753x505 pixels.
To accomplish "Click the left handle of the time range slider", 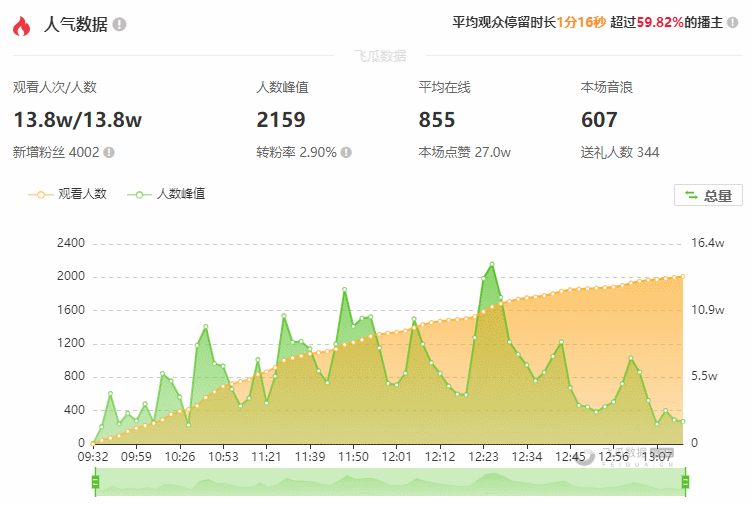I will [x=95, y=481].
